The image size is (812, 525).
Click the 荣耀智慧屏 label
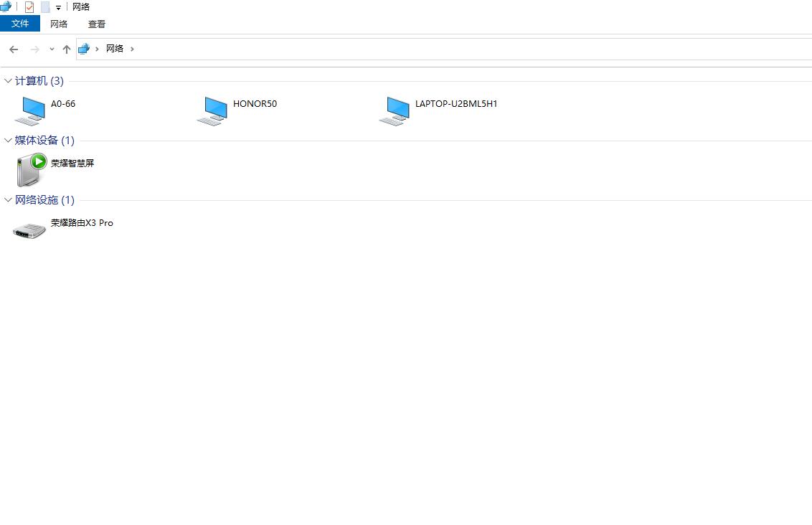[72, 163]
